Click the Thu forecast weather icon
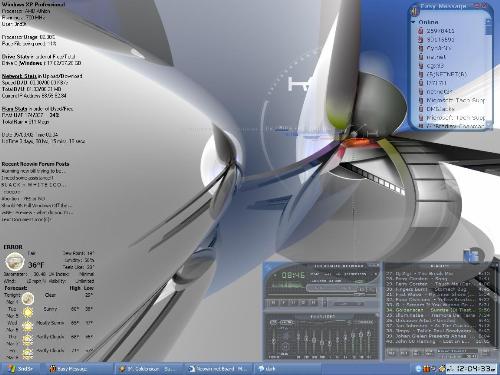Viewport: 500px width, 375px height. [28, 339]
